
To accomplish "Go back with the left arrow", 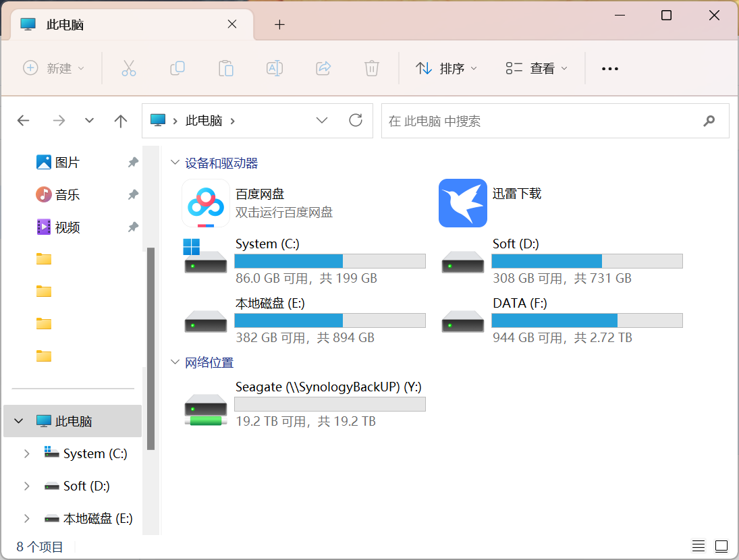I will [x=23, y=121].
